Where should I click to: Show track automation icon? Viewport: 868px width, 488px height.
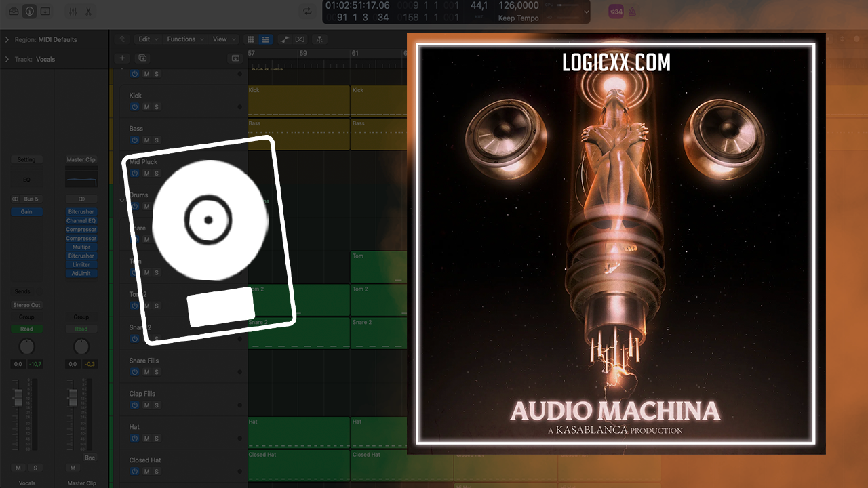(284, 39)
